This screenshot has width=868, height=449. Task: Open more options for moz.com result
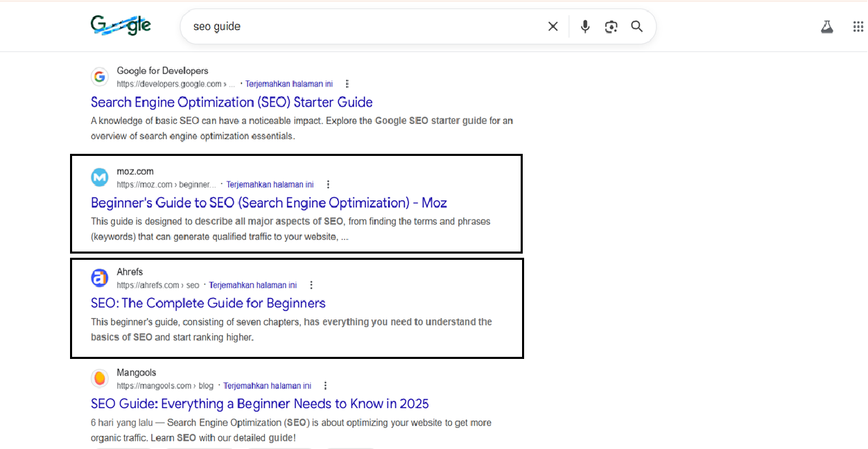click(x=328, y=184)
